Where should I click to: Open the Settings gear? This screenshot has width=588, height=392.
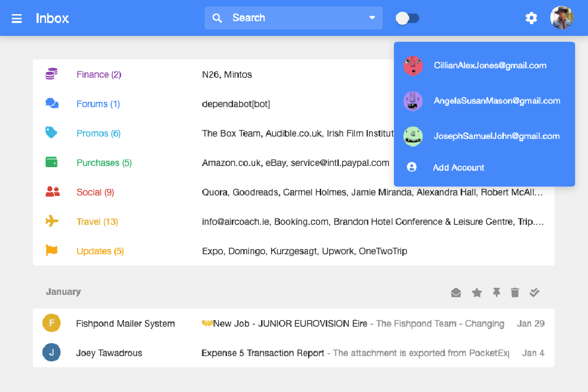[531, 18]
